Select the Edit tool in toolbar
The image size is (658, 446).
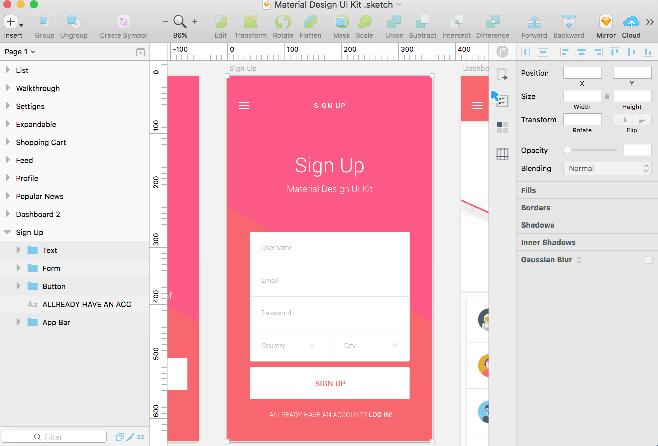[221, 21]
